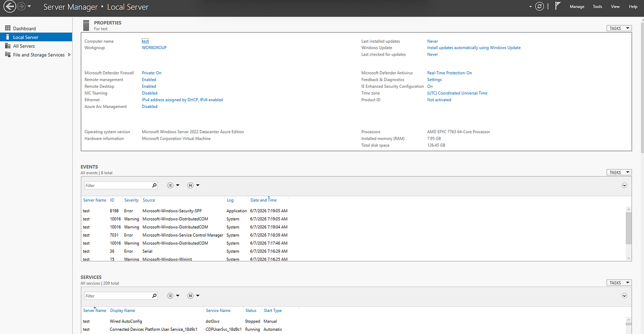This screenshot has height=334, width=644.
Task: Open the Tools menu
Action: click(x=598, y=7)
